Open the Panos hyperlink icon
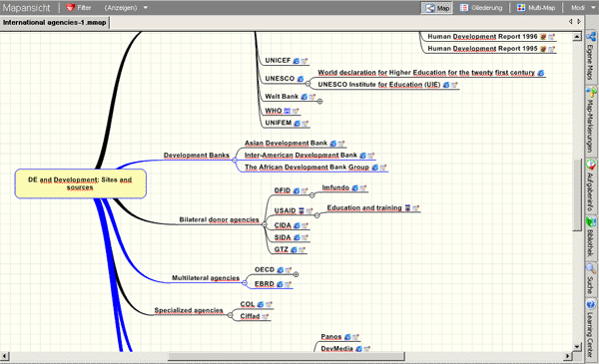The height and width of the screenshot is (364, 599). pos(347,337)
